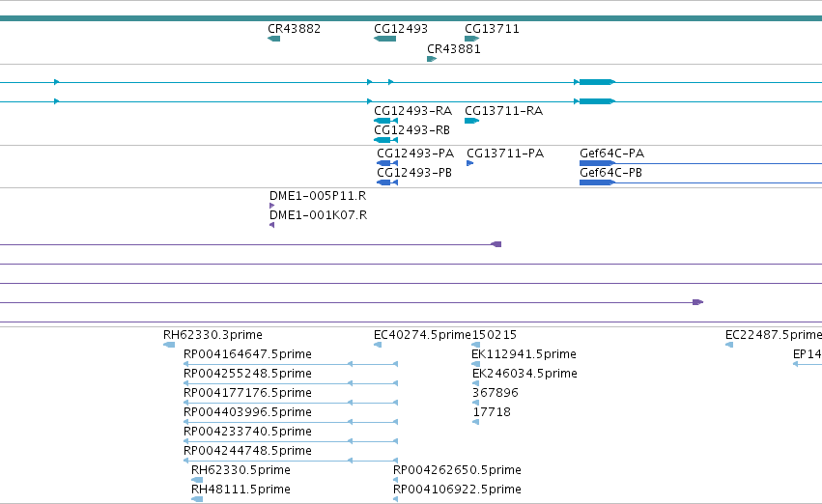This screenshot has height=504, width=822.
Task: Select the CG12493-RB transcript glyph
Action: click(385, 140)
